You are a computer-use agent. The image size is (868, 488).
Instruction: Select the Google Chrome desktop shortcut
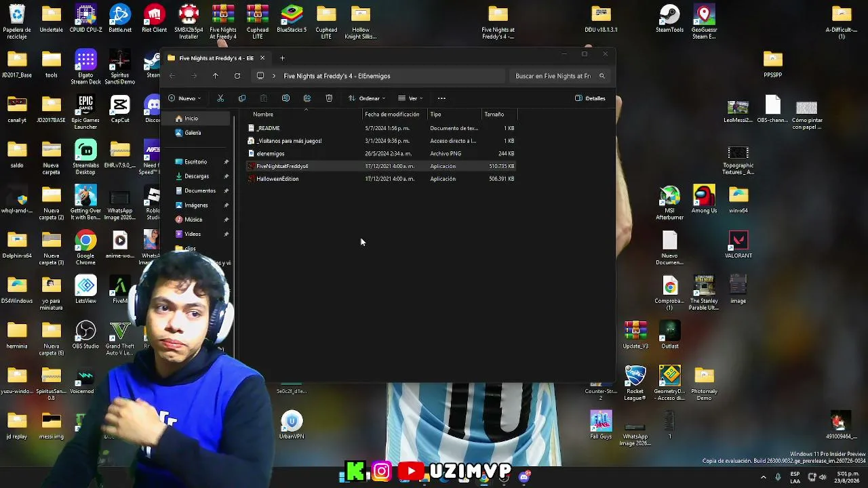85,248
